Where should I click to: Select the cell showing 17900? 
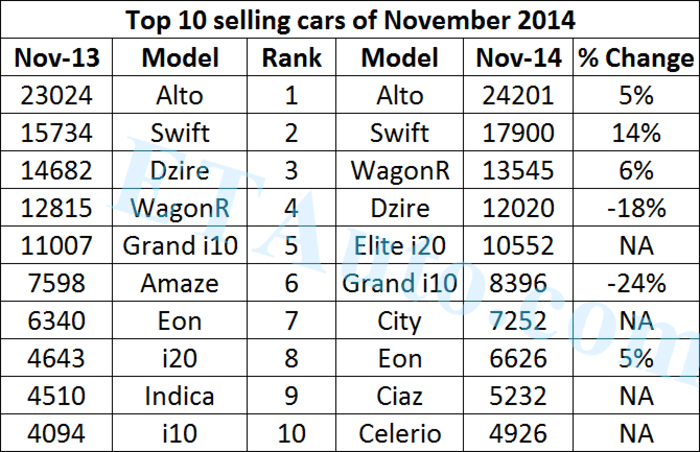click(518, 133)
